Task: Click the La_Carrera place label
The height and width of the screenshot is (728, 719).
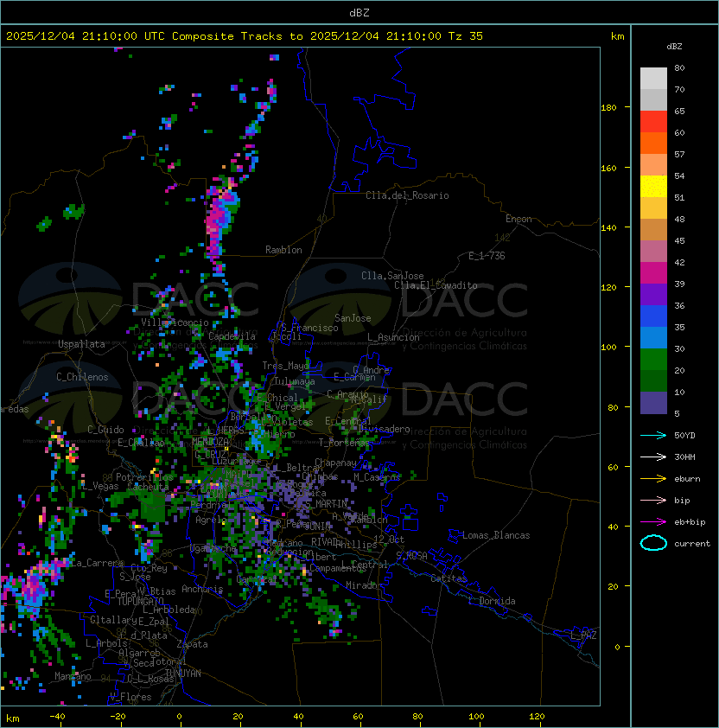Action: 98,563
